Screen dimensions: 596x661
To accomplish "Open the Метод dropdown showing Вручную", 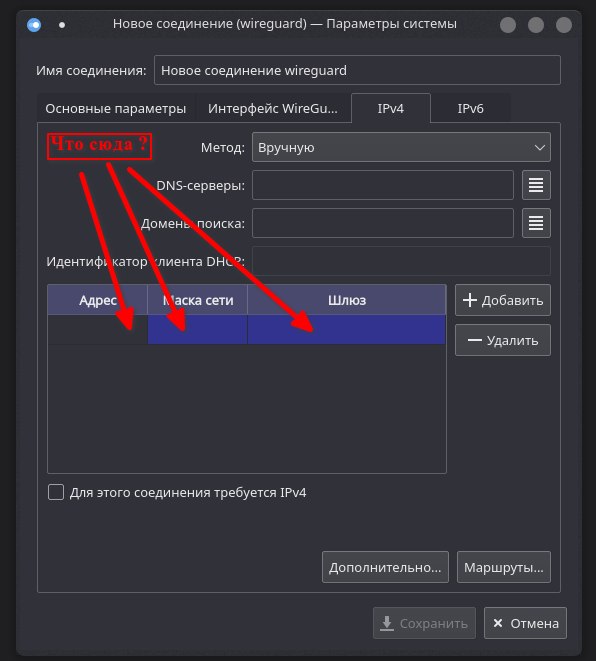I will pyautogui.click(x=401, y=147).
